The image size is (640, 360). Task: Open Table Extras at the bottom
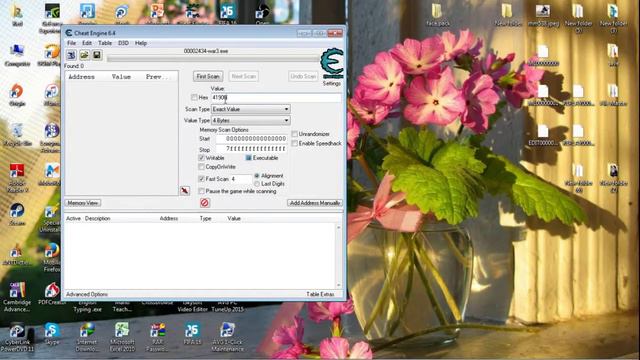(x=320, y=294)
